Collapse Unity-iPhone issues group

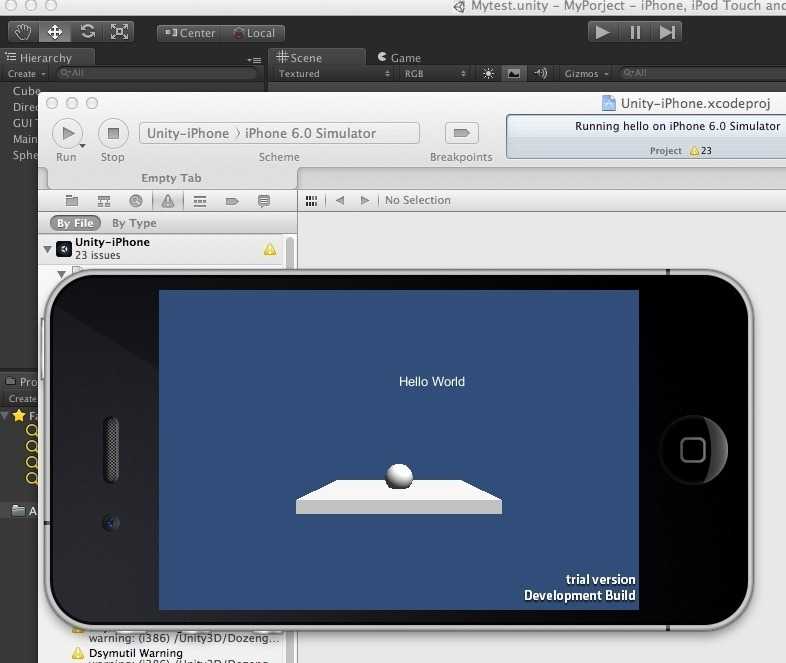coord(48,249)
